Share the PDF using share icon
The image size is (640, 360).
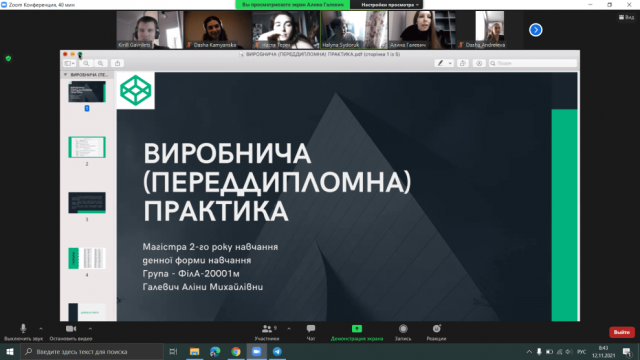118,63
